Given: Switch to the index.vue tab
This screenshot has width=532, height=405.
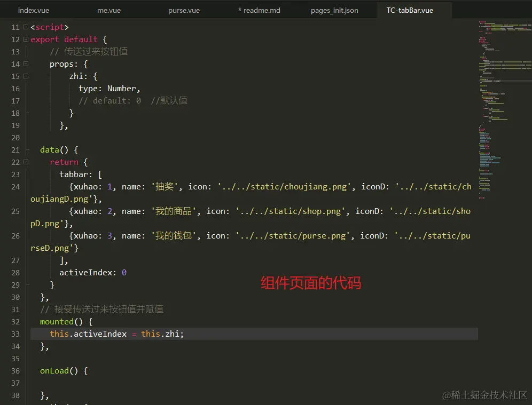Looking at the screenshot, I should click(x=33, y=10).
